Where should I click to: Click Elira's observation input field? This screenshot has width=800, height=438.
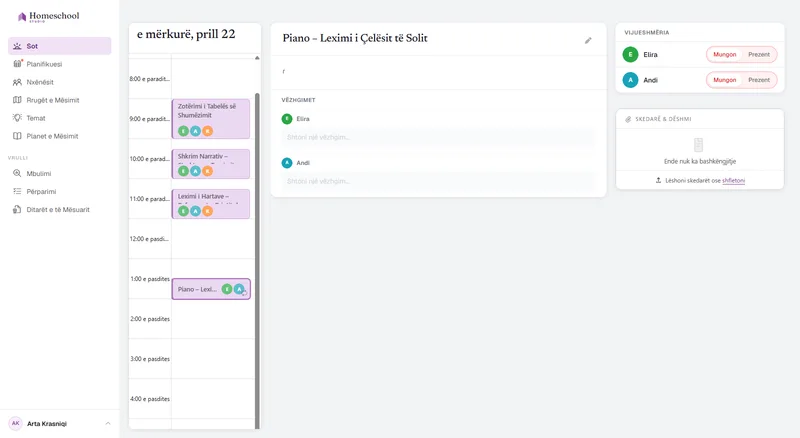(438, 137)
